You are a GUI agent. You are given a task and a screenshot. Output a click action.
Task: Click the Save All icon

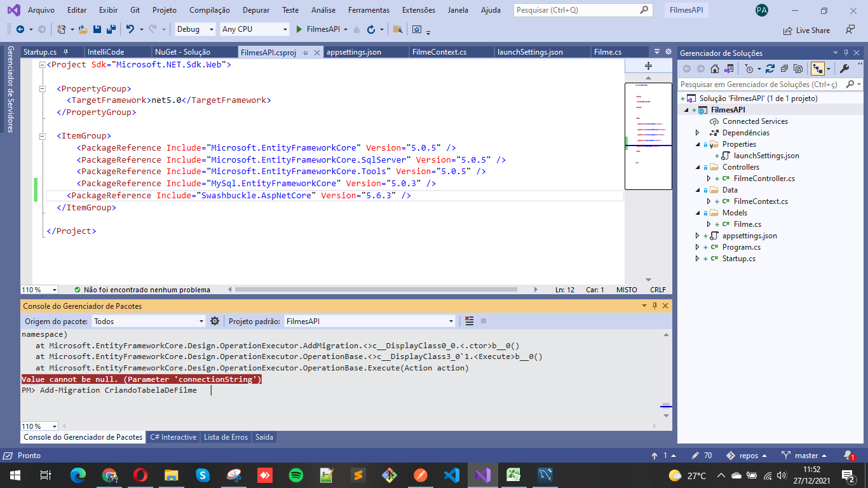[x=111, y=29]
